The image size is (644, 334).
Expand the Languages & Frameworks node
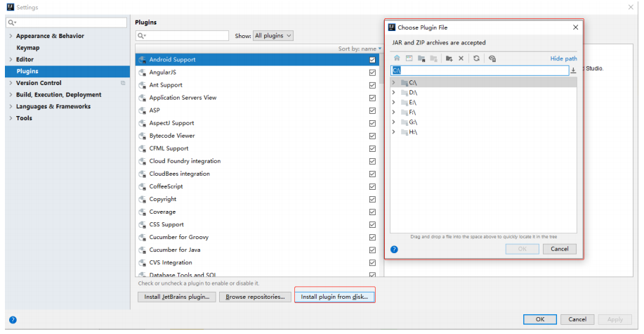coord(11,107)
